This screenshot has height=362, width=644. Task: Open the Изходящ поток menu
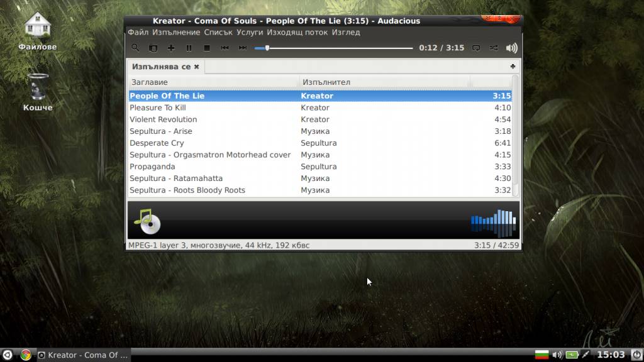coord(297,33)
